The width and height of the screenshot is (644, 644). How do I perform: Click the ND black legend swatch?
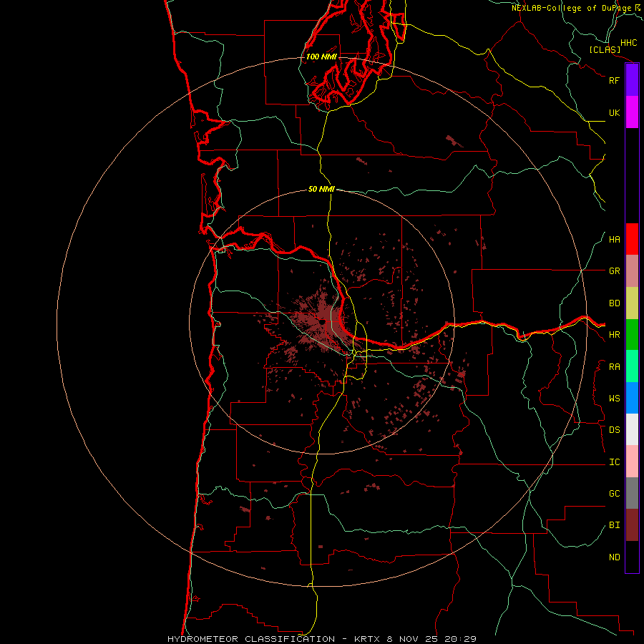click(x=632, y=557)
